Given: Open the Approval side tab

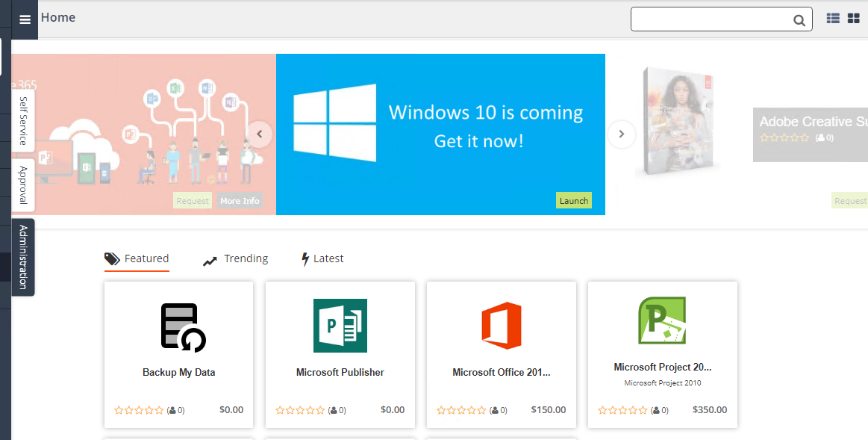Looking at the screenshot, I should point(23,185).
